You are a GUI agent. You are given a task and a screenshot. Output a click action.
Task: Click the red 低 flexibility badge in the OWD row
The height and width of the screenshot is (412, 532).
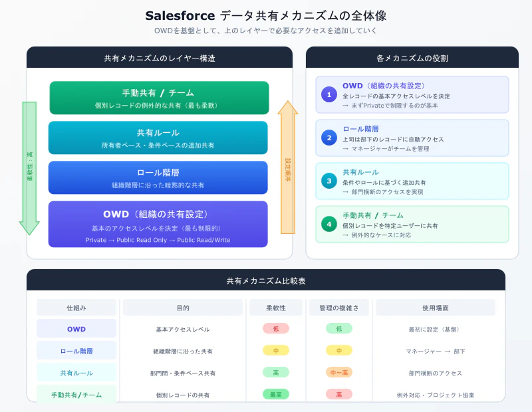(x=276, y=328)
